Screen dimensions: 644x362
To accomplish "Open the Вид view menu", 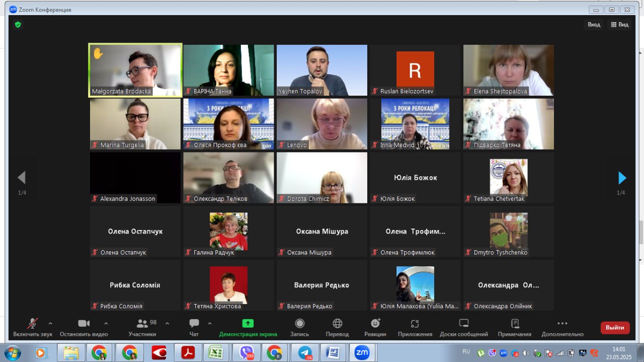I will (619, 25).
